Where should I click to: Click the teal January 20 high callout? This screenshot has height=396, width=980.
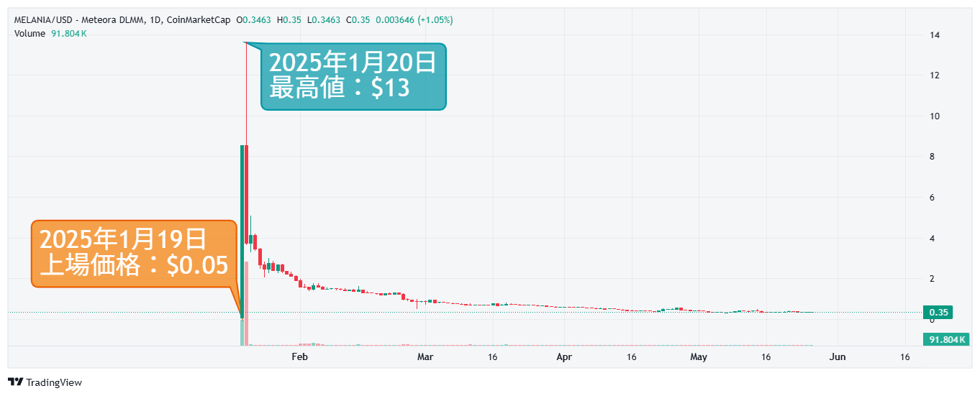pos(353,76)
